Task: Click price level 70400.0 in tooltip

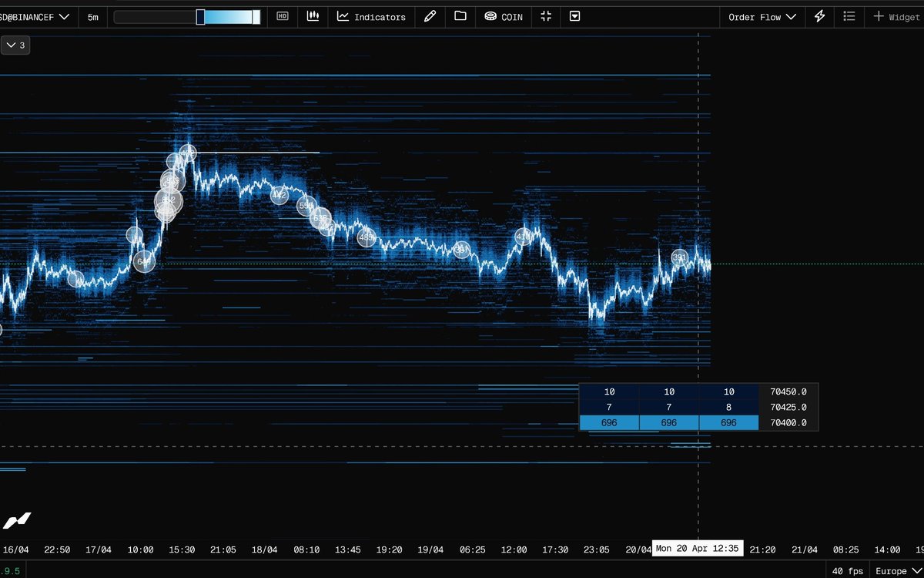Action: tap(788, 422)
